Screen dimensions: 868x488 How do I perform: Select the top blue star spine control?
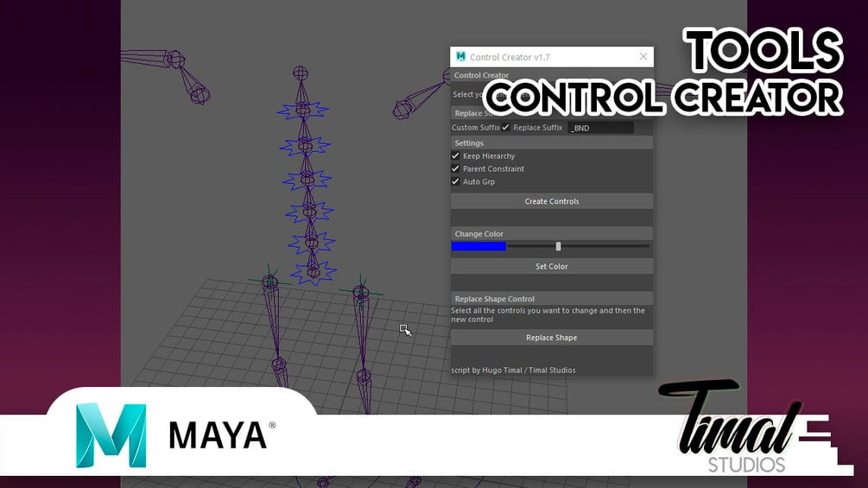tap(303, 111)
